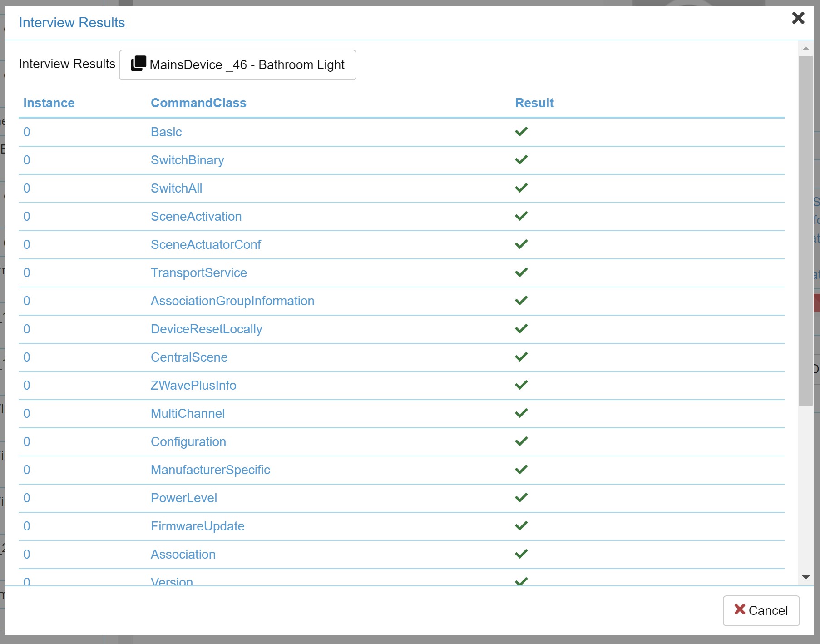
Task: Click the CommandClass column header
Action: tap(198, 103)
